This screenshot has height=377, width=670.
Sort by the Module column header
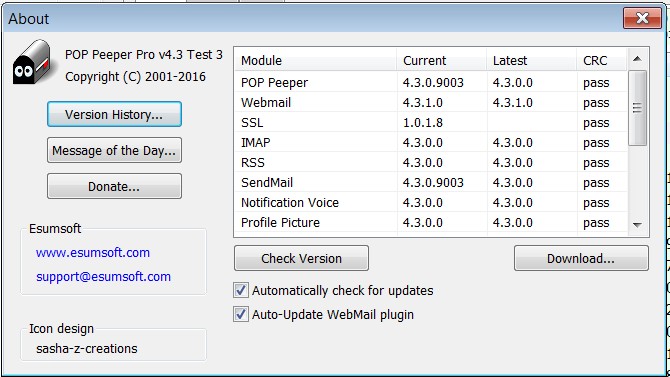315,60
